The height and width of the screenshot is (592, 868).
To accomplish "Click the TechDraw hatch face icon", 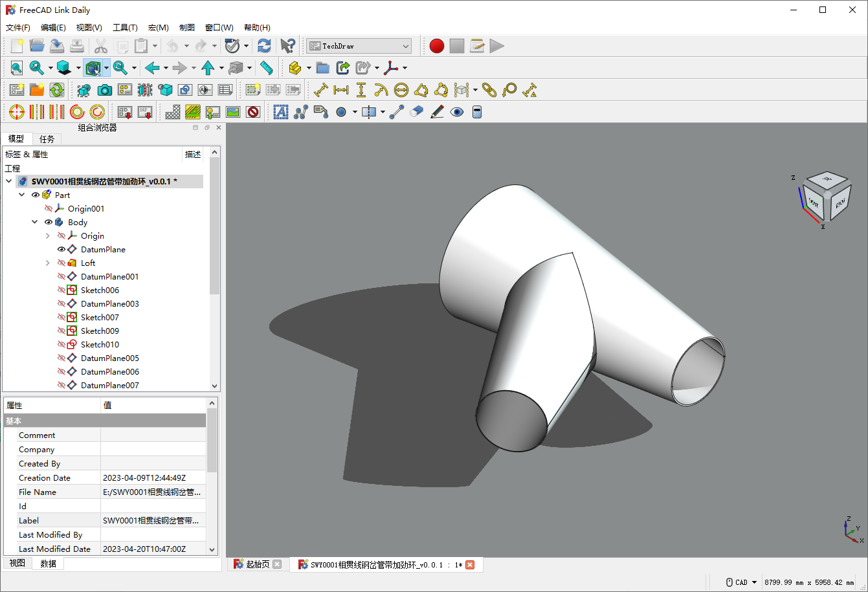I will point(173,112).
